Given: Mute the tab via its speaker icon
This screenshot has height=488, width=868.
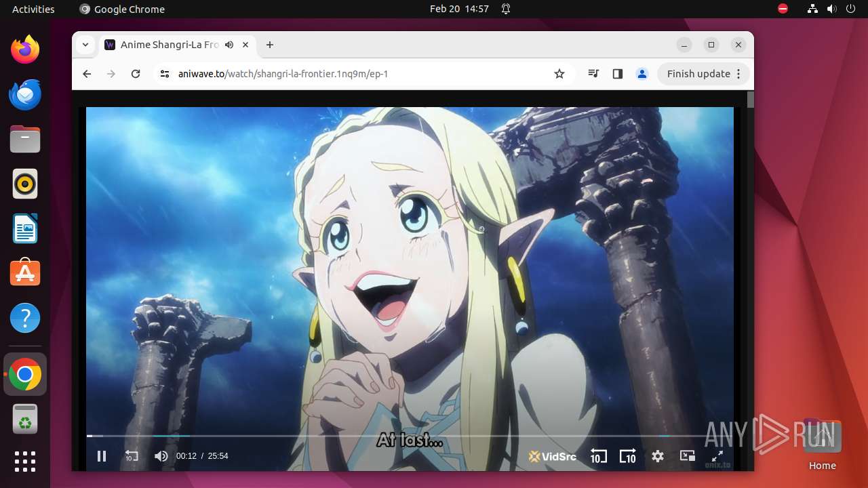Looking at the screenshot, I should click(229, 45).
